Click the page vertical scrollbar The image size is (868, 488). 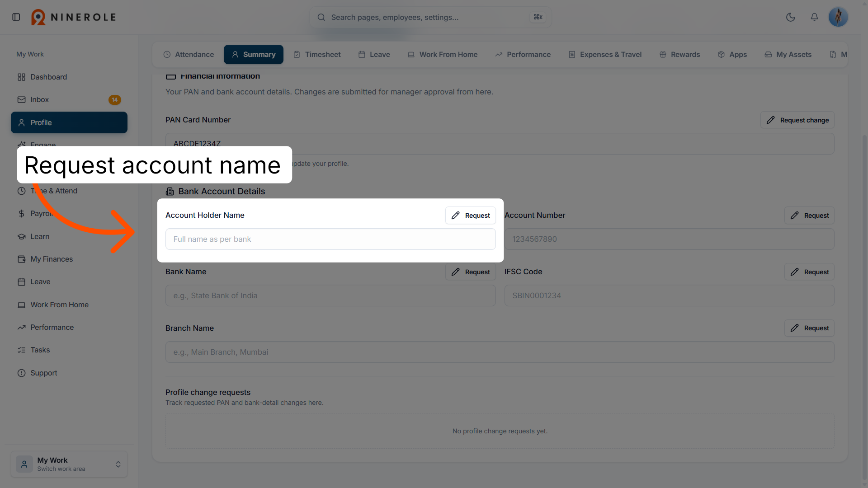(864, 307)
